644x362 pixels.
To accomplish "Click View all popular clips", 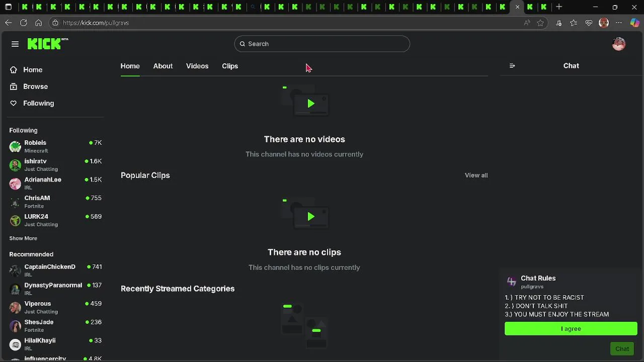I will 476,175.
